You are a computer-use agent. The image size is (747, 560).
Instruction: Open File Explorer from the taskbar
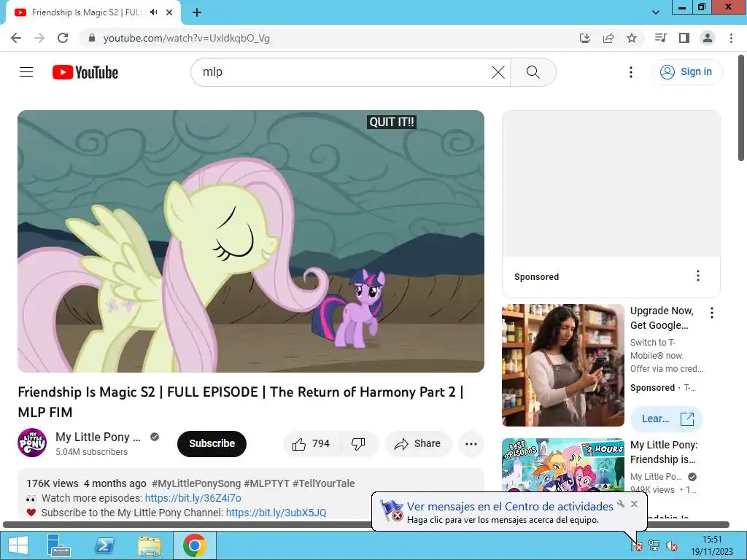pos(150,545)
